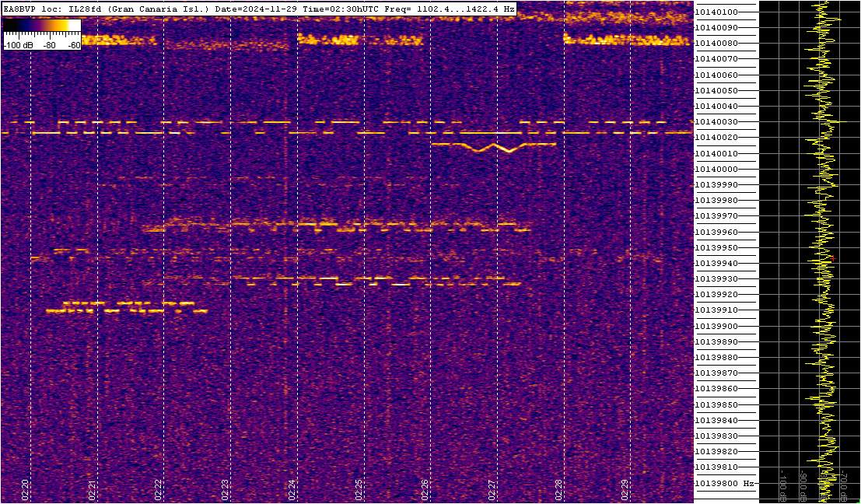861x504 pixels.
Task: Click the 10139960 frequency scale label
Action: [716, 233]
